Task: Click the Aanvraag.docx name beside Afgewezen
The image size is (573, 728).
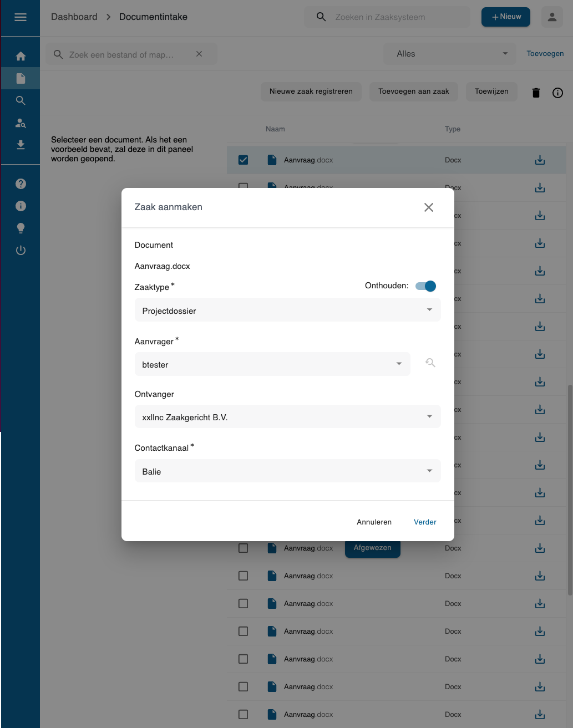Action: point(308,548)
